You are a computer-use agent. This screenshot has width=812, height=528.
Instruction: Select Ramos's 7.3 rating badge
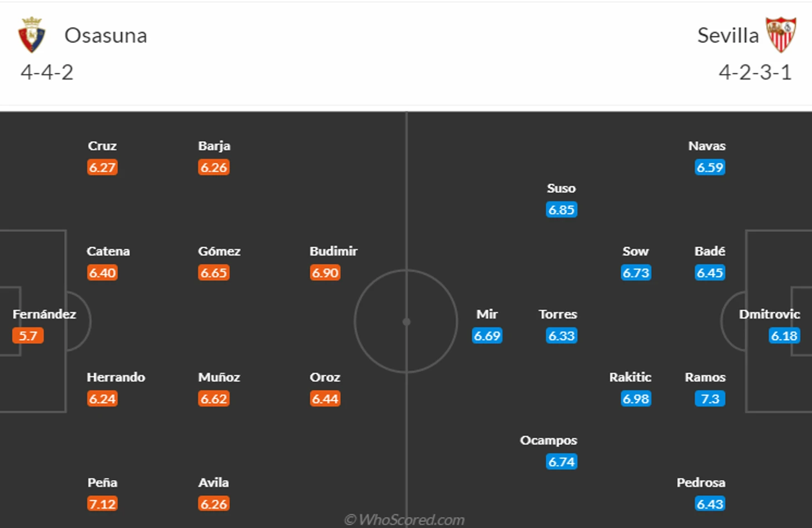[710, 399]
